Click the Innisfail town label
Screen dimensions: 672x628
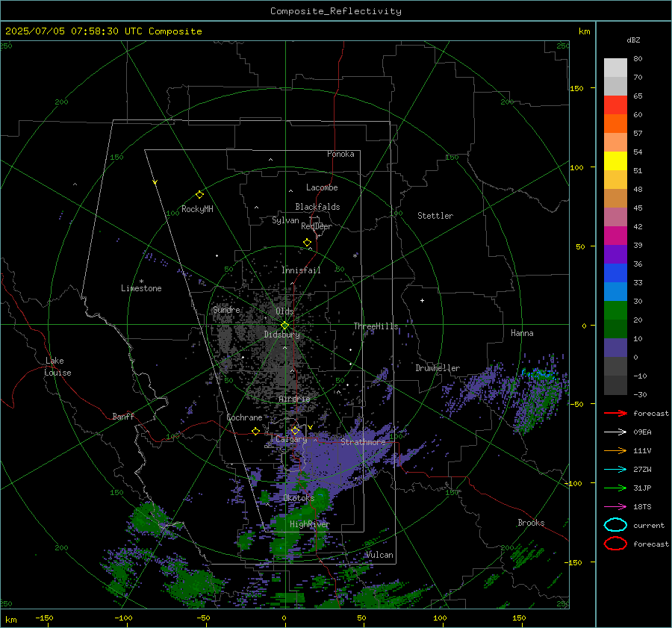(x=301, y=270)
